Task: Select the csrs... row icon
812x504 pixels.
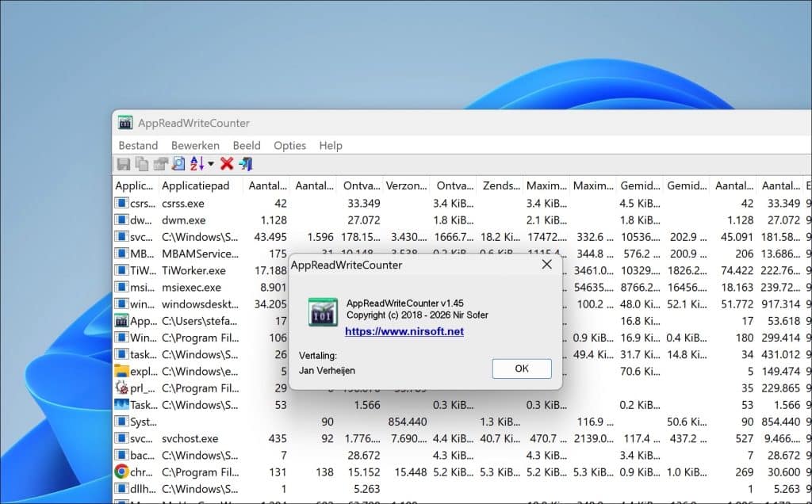Action: click(121, 203)
